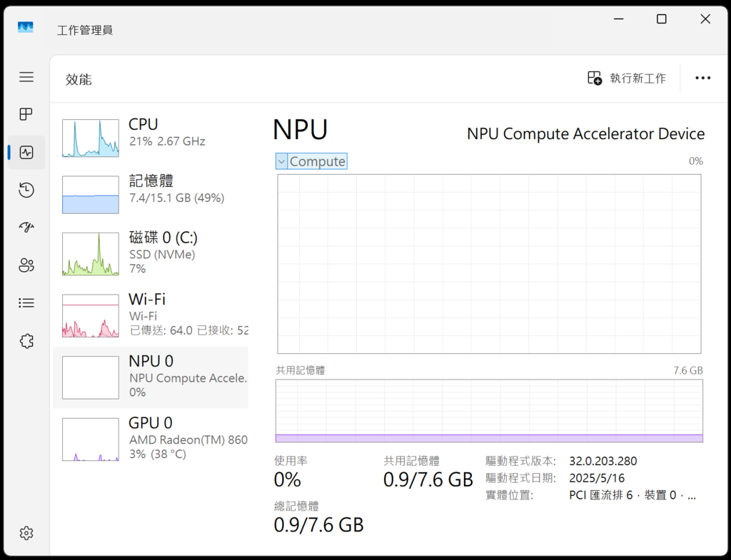731x560 pixels.
Task: Select the Performance page icon in sidebar
Action: coord(26,152)
